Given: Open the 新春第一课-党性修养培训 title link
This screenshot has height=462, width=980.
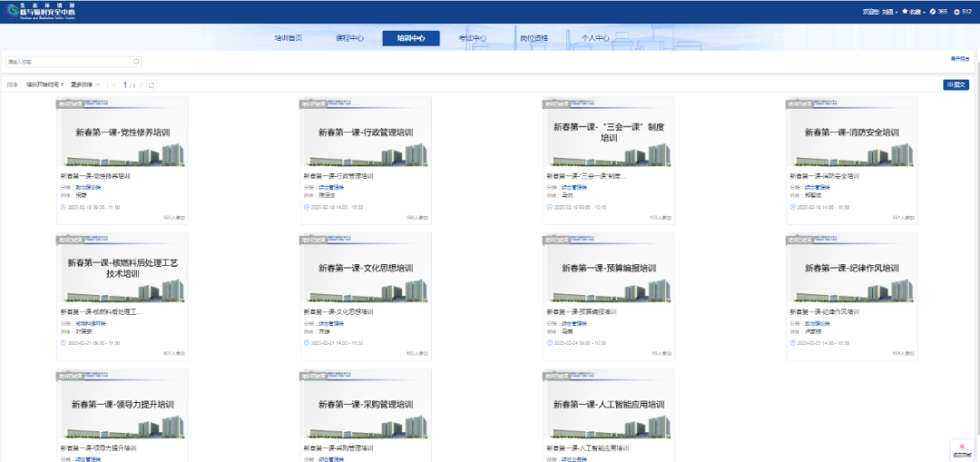Looking at the screenshot, I should coord(95,176).
